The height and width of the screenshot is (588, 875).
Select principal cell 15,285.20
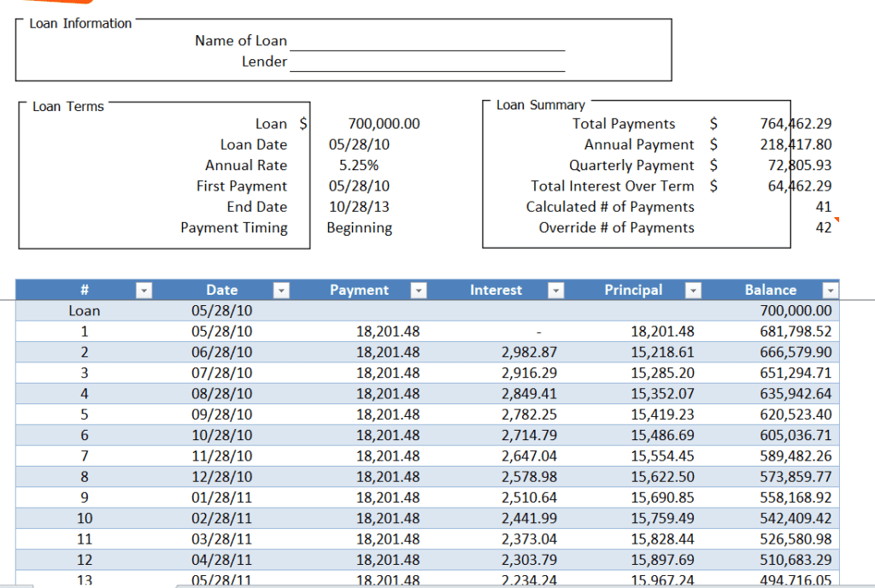662,373
